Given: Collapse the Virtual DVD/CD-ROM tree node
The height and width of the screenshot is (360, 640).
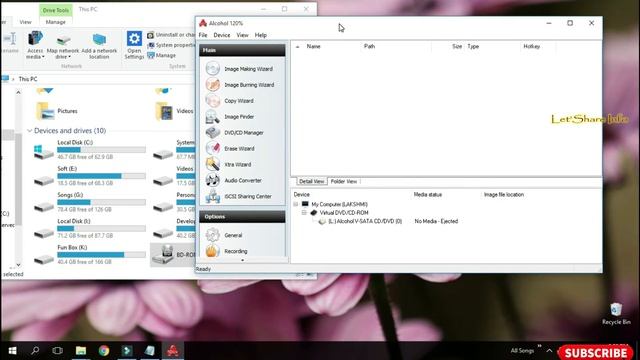Looking at the screenshot, I should [x=304, y=213].
